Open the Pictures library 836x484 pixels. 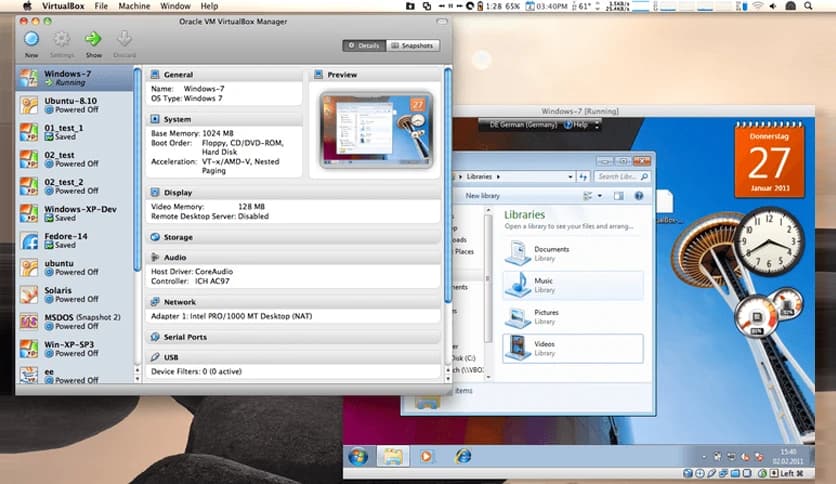coord(573,317)
